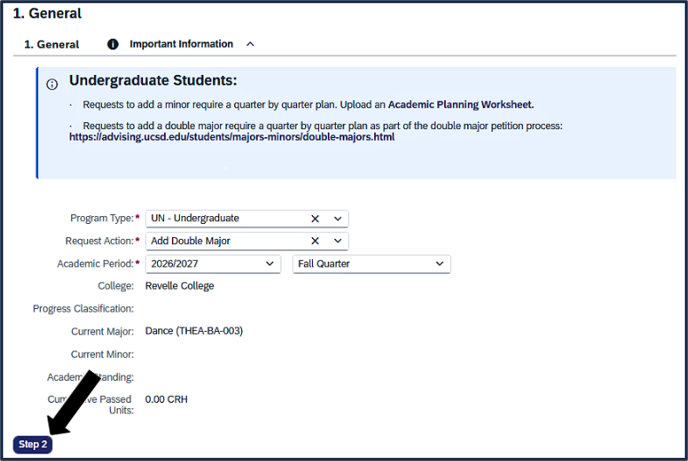Click the Important Information filled info icon
The width and height of the screenshot is (688, 461).
click(x=113, y=44)
